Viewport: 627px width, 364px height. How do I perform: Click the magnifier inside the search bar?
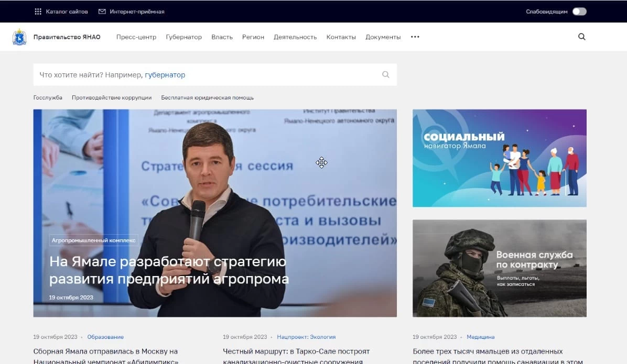click(x=386, y=74)
